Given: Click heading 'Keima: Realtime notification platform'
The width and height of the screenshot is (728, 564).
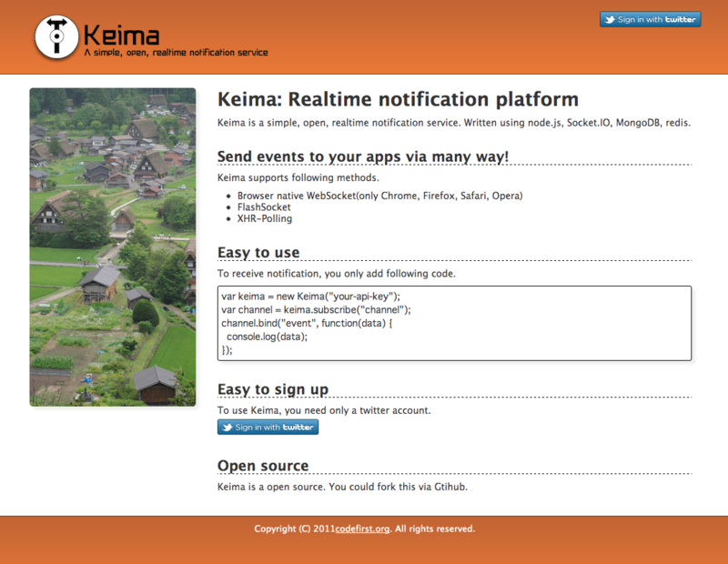Looking at the screenshot, I should pos(398,99).
